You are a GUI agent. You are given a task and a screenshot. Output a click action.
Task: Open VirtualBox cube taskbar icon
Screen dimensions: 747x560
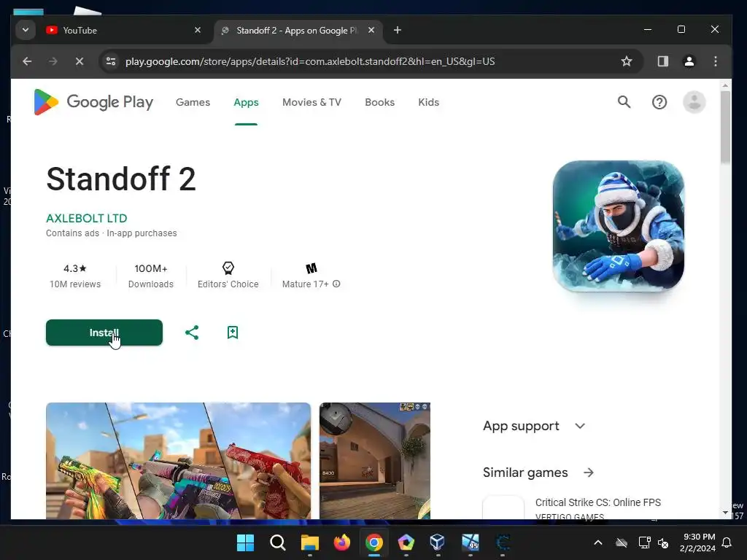437,542
